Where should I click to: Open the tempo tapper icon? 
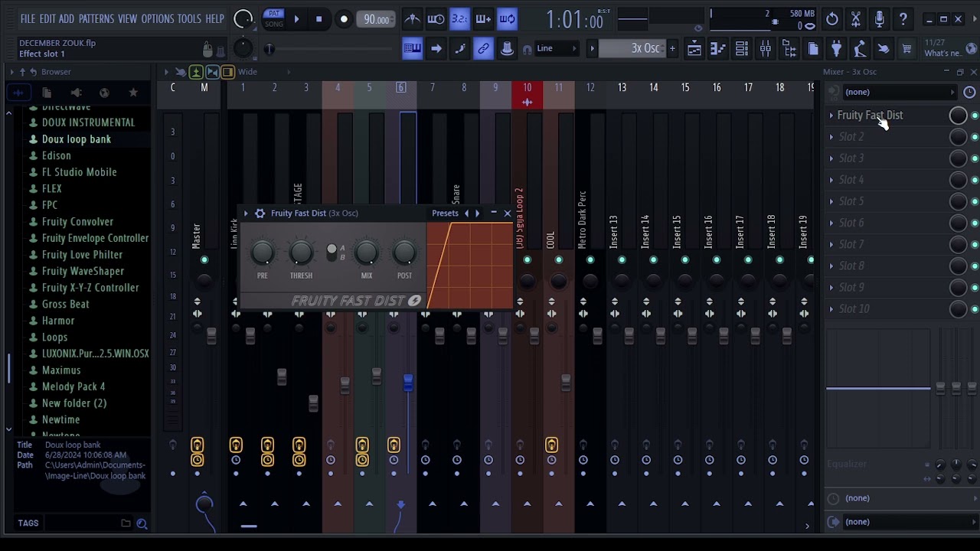coord(860,49)
